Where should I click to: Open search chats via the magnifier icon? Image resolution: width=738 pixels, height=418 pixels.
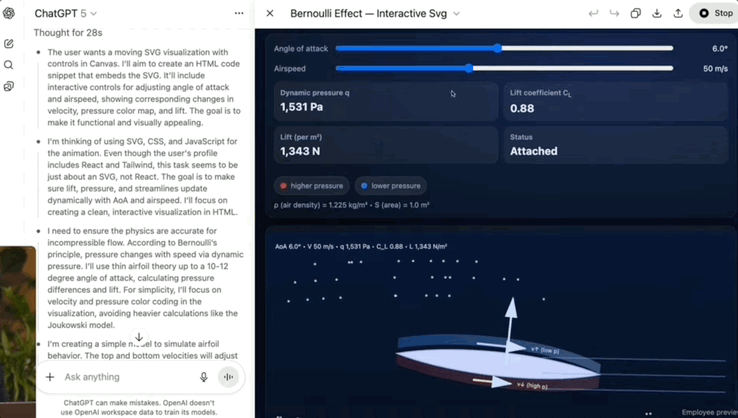tap(9, 65)
